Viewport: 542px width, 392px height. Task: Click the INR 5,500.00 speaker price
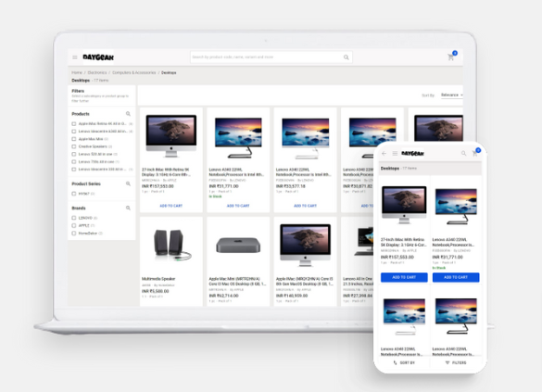156,291
